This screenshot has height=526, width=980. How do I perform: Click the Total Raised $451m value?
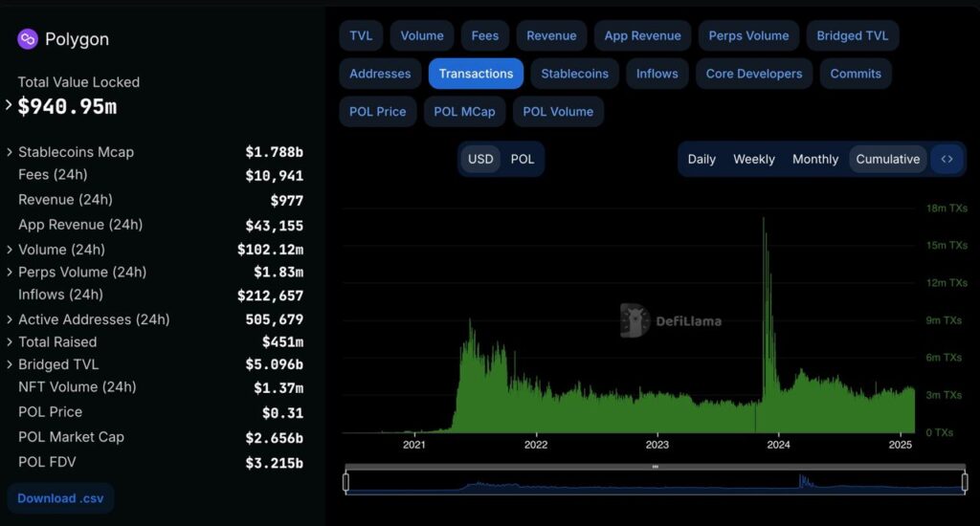pyautogui.click(x=282, y=341)
